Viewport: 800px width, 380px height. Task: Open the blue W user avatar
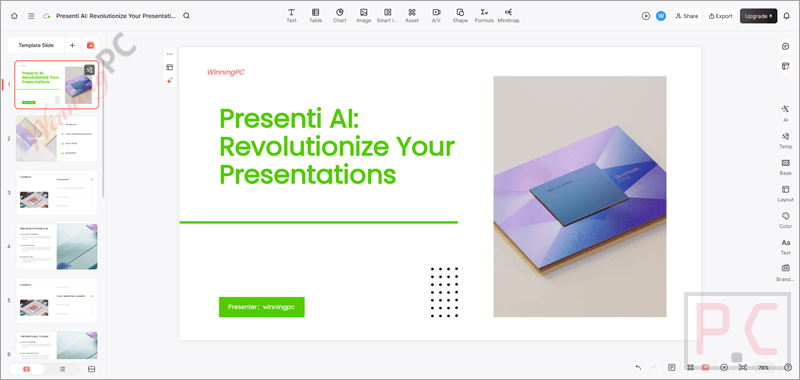[x=661, y=16]
